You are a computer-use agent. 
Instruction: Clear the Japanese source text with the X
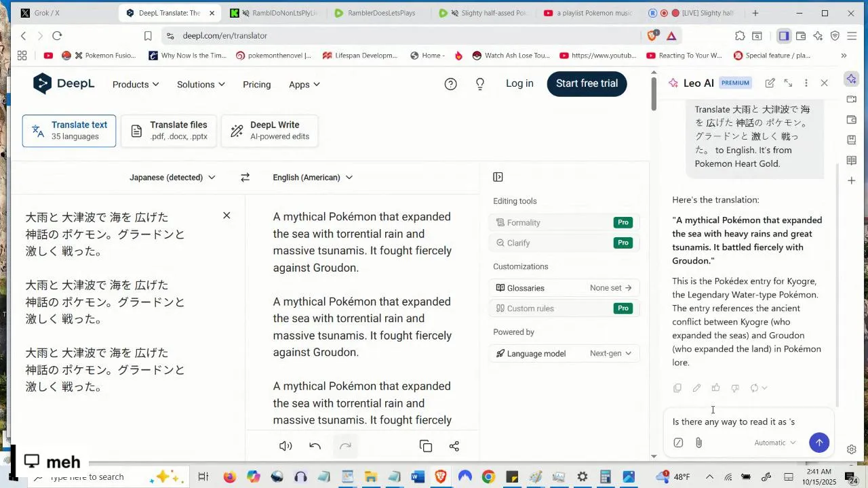[x=226, y=216]
